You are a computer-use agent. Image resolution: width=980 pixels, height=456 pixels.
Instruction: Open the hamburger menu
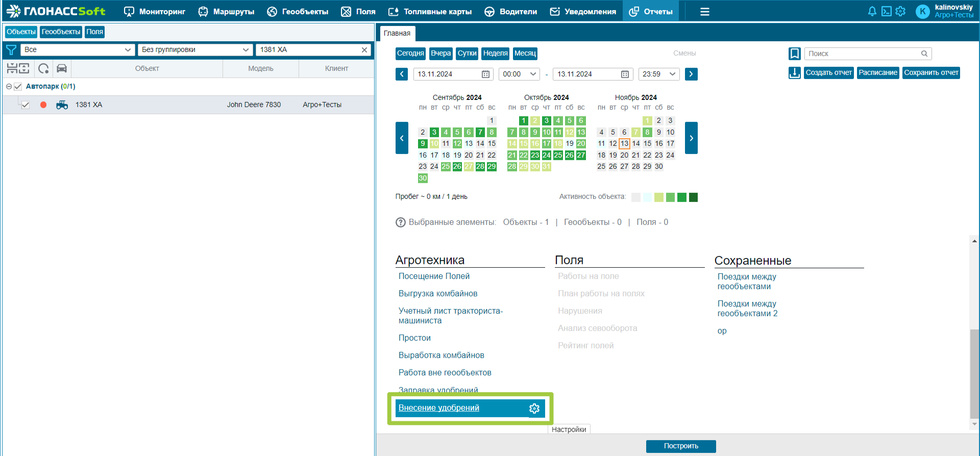[x=705, y=11]
